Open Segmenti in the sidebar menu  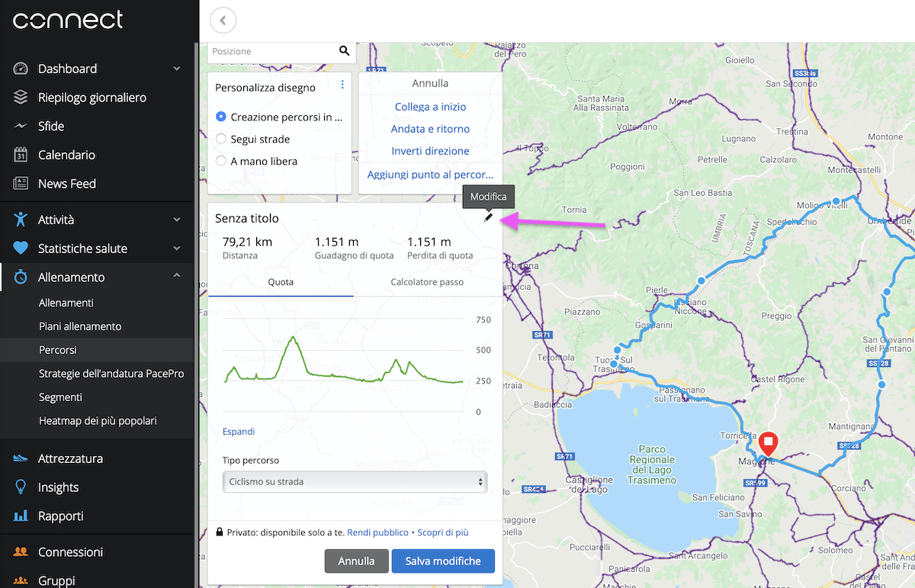(x=60, y=397)
